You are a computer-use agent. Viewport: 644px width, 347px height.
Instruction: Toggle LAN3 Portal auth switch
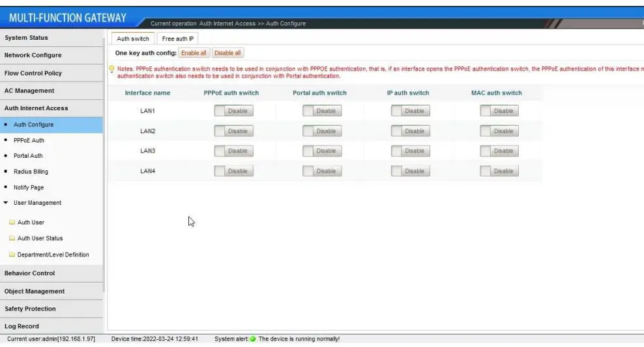(322, 151)
